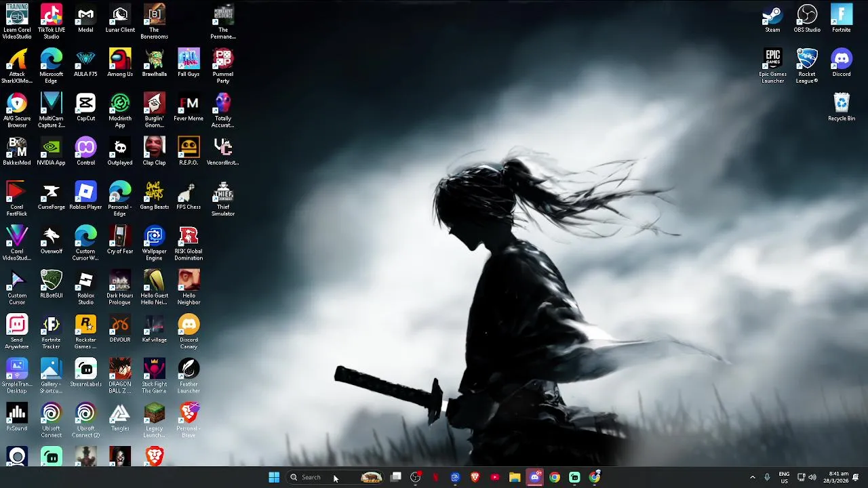Select the Epic Games Launcher desktop icon
This screenshot has width=868, height=488.
coord(772,66)
